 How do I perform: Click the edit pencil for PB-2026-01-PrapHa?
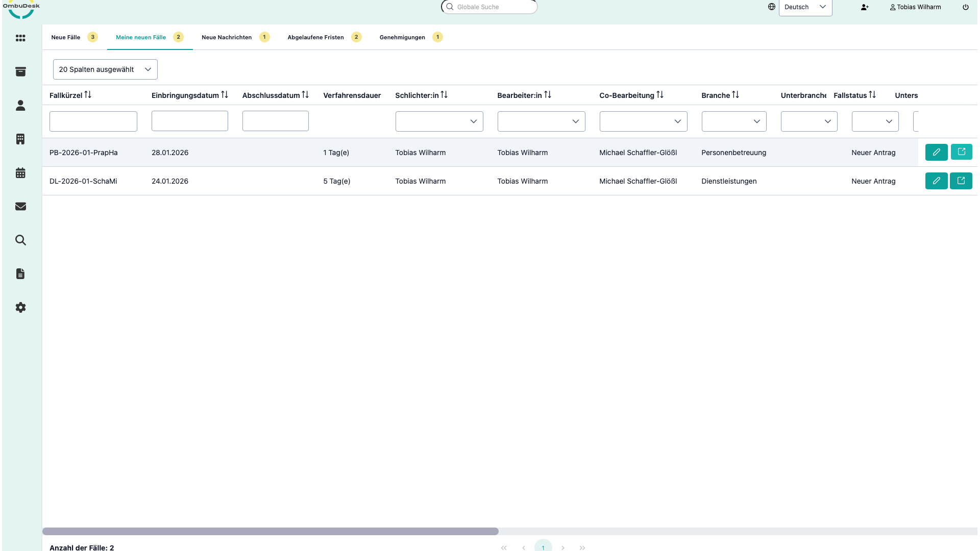[936, 152]
